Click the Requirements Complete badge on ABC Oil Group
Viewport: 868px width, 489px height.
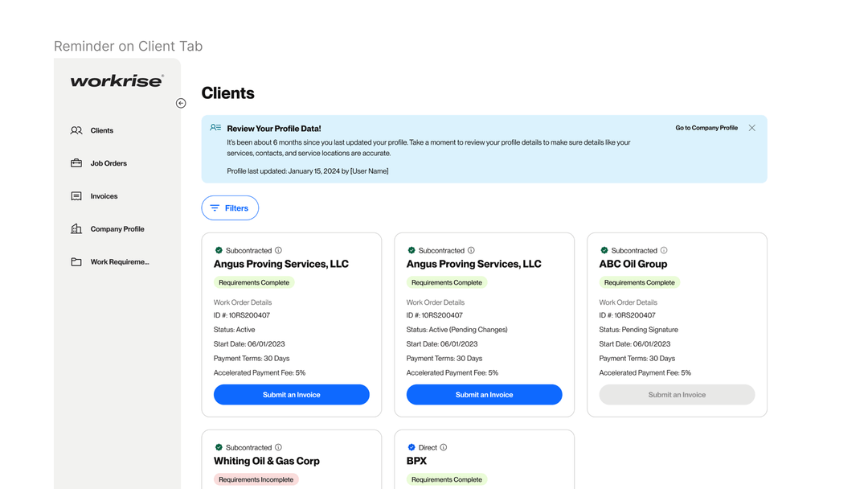point(639,282)
